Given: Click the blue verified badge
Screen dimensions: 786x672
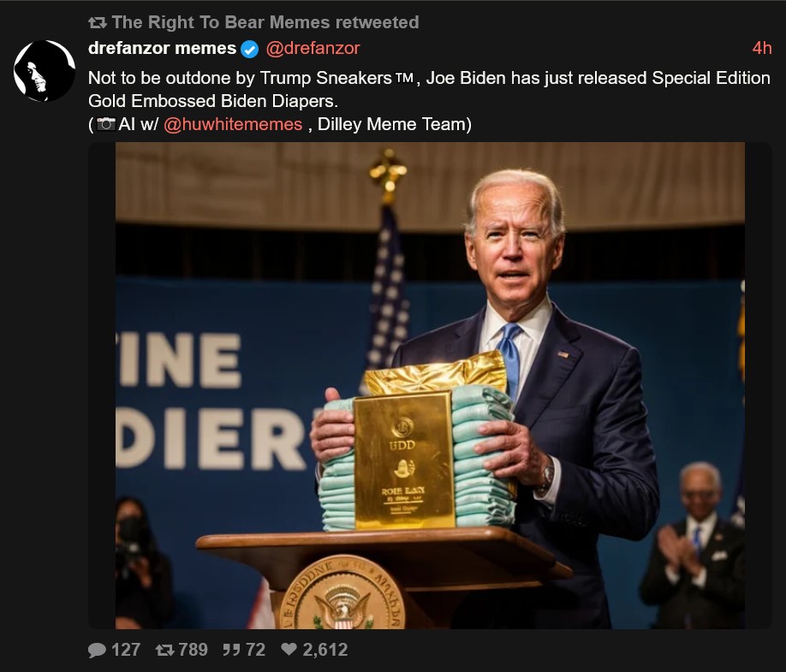Looking at the screenshot, I should (x=250, y=49).
